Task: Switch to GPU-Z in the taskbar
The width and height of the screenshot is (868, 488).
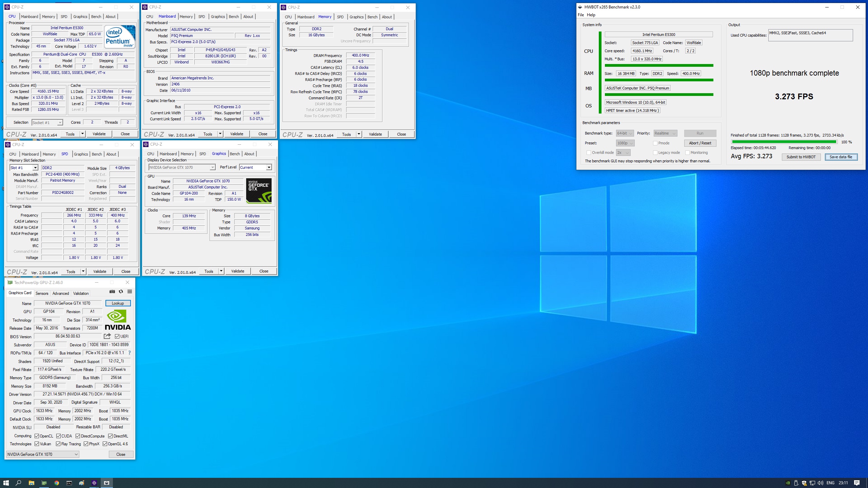Action: 44,483
